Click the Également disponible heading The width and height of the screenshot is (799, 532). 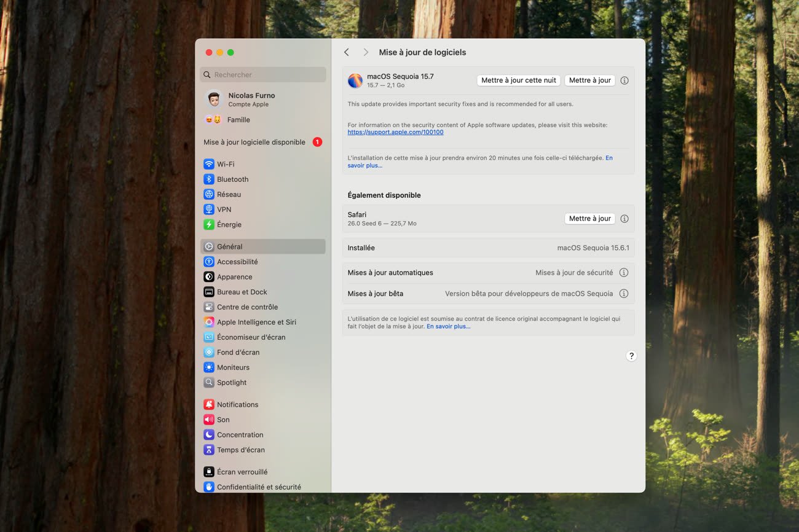coord(384,195)
